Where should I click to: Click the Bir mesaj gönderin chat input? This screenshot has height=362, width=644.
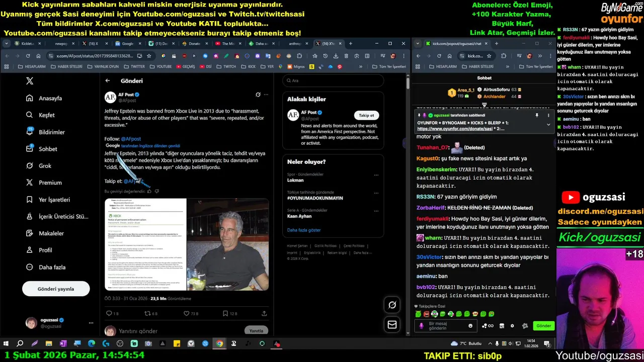pyautogui.click(x=445, y=326)
